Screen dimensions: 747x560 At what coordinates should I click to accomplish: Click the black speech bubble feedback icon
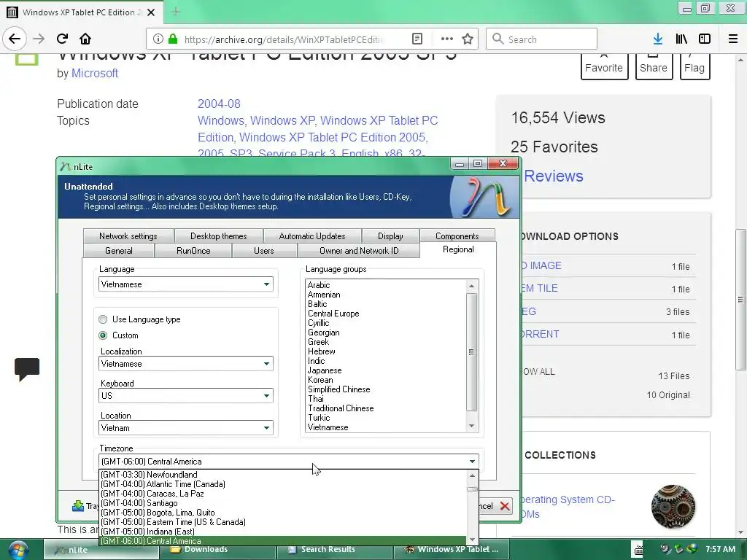point(27,370)
